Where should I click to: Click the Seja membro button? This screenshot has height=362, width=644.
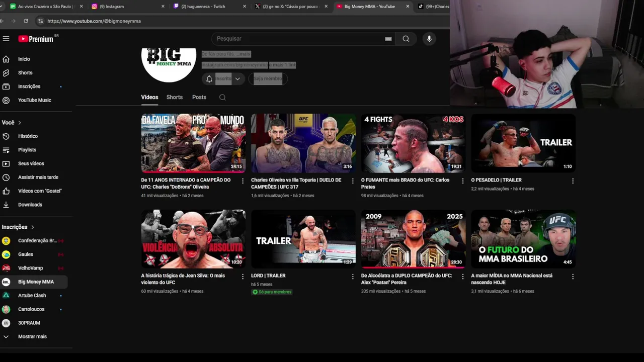tap(268, 79)
